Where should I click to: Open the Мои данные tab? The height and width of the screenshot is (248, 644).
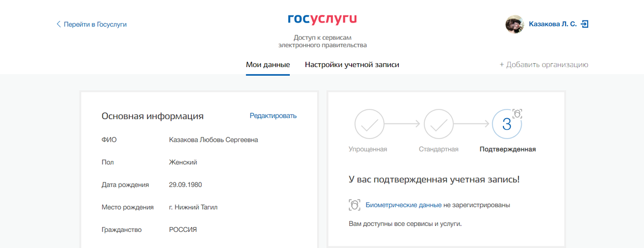point(268,65)
